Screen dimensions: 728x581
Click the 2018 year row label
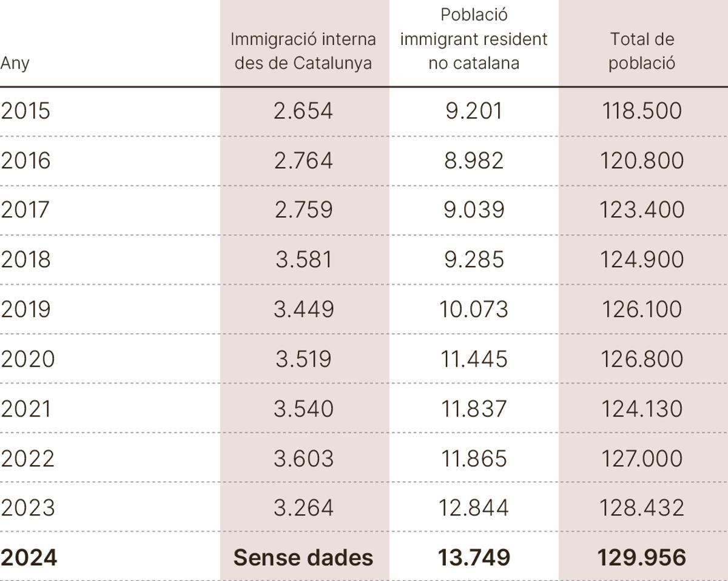(x=25, y=260)
